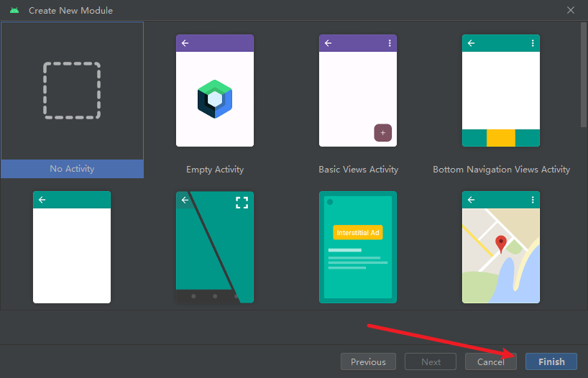Click the red map pin in Maps template

(501, 244)
